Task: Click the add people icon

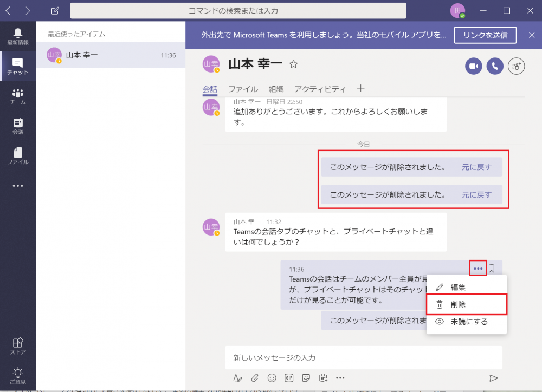Action: tap(516, 66)
